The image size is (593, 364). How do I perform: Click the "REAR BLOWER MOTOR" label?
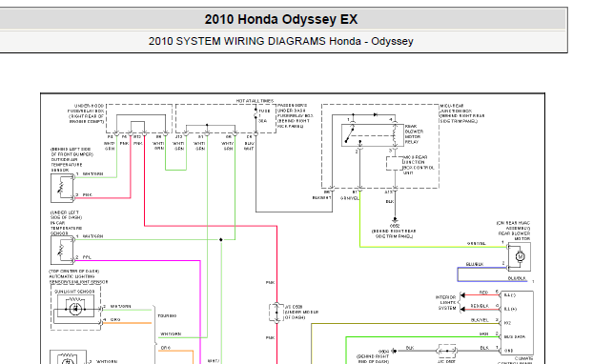coord(513,231)
